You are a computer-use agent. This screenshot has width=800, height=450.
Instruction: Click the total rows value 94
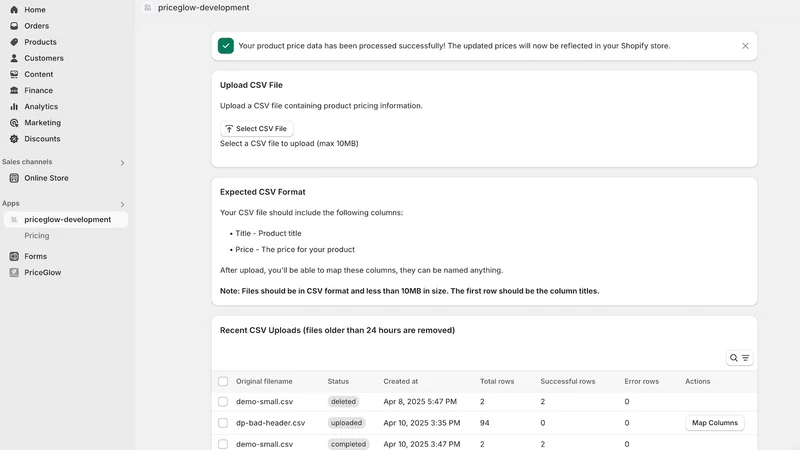[484, 423]
